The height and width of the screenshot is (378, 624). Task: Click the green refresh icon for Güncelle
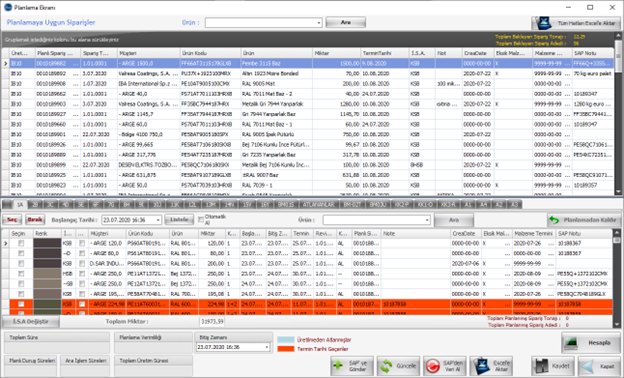coord(386,366)
